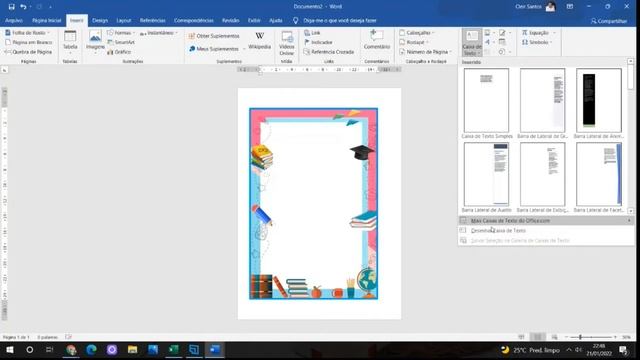The width and height of the screenshot is (640, 360).
Task: Click the Windows Start button
Action: pyautogui.click(x=10, y=350)
